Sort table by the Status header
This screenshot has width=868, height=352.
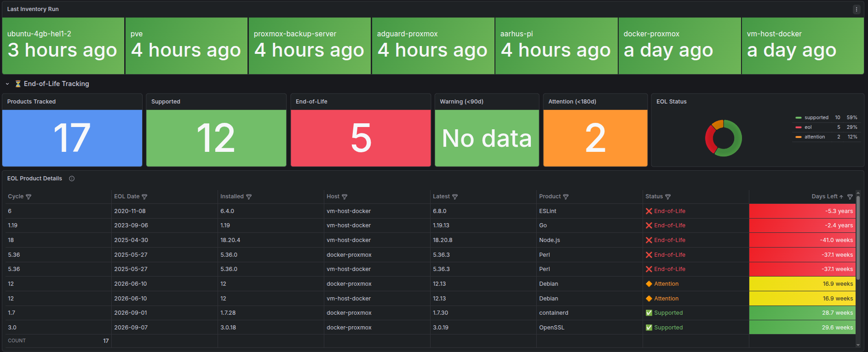tap(654, 196)
